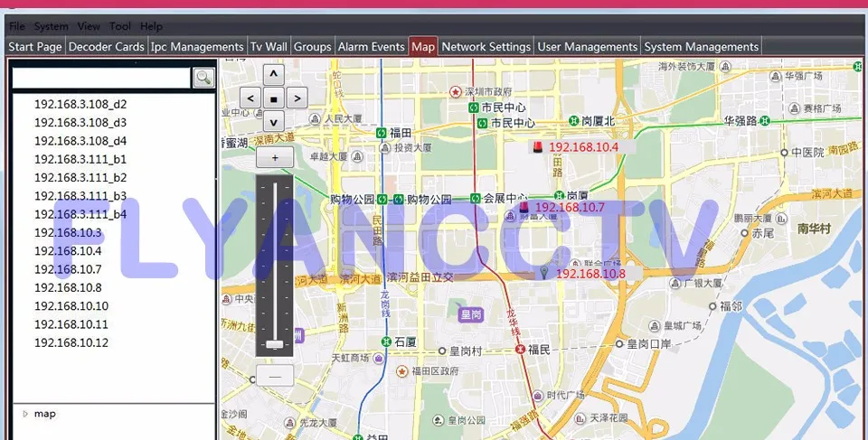The width and height of the screenshot is (868, 440).
Task: Select the red 192.168.10.8 map label
Action: tap(590, 274)
